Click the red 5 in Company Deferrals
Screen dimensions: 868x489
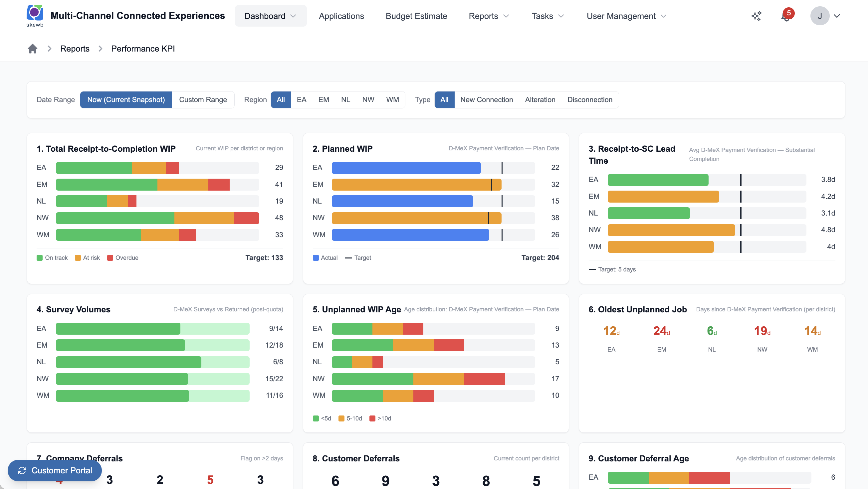coord(210,480)
